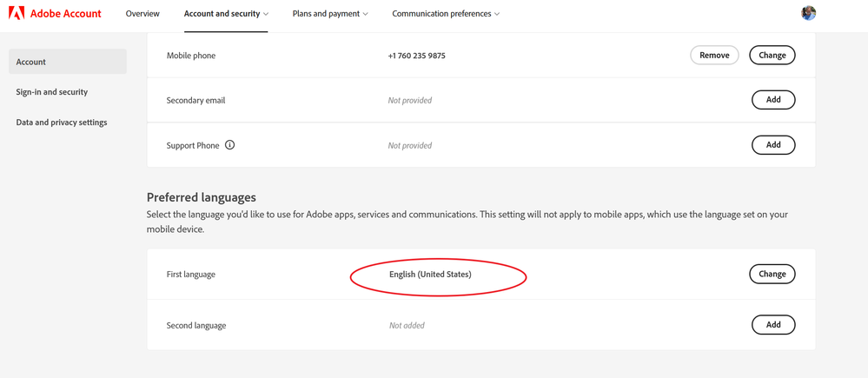
Task: Add a support phone
Action: tap(773, 144)
